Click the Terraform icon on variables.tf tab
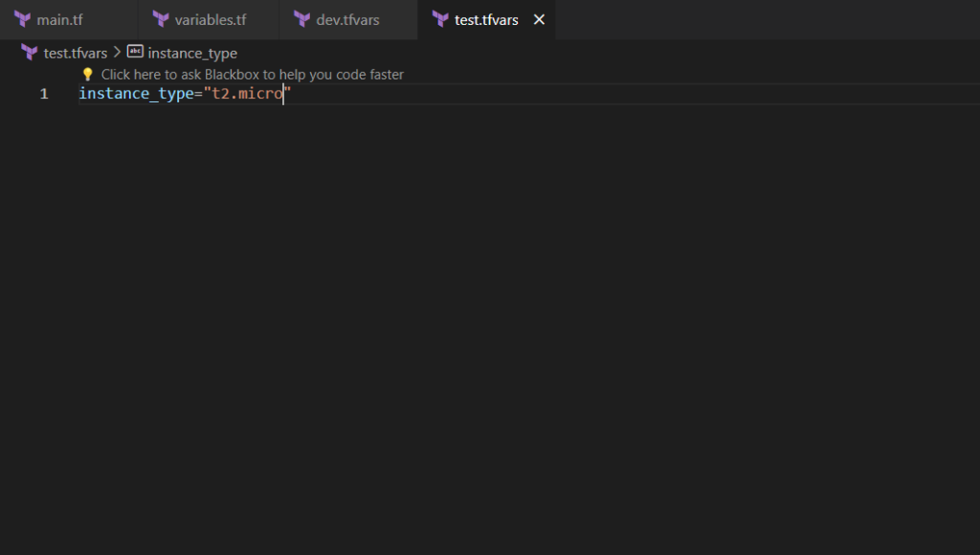Image resolution: width=980 pixels, height=555 pixels. pyautogui.click(x=162, y=18)
